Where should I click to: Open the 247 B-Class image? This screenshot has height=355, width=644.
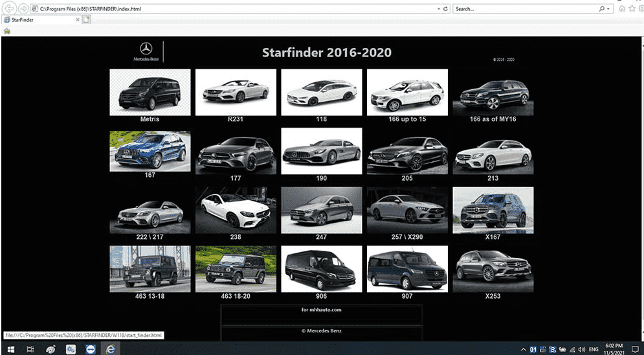pos(322,211)
